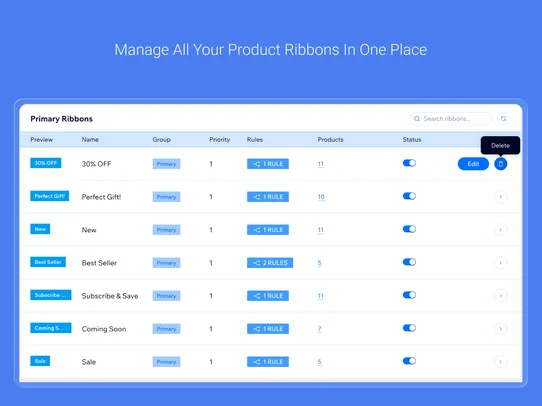Open products count 10 for Perfect Gift!
The image size is (542, 406).
[321, 197]
